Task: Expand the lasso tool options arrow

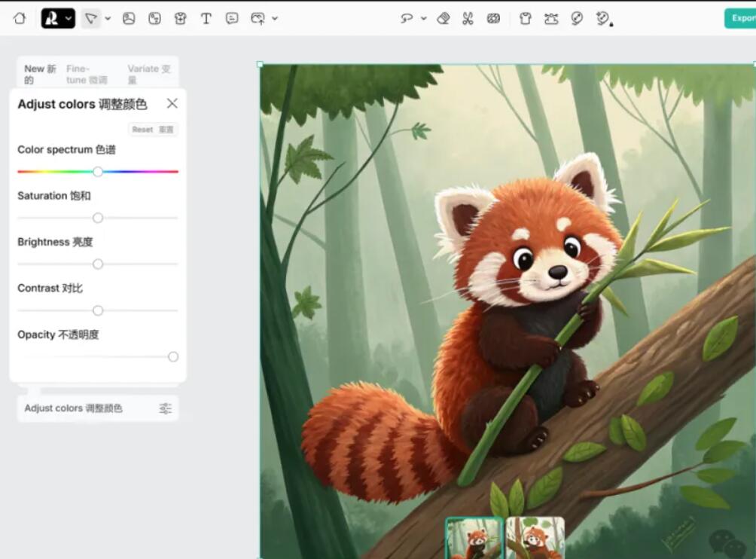Action: tap(423, 18)
